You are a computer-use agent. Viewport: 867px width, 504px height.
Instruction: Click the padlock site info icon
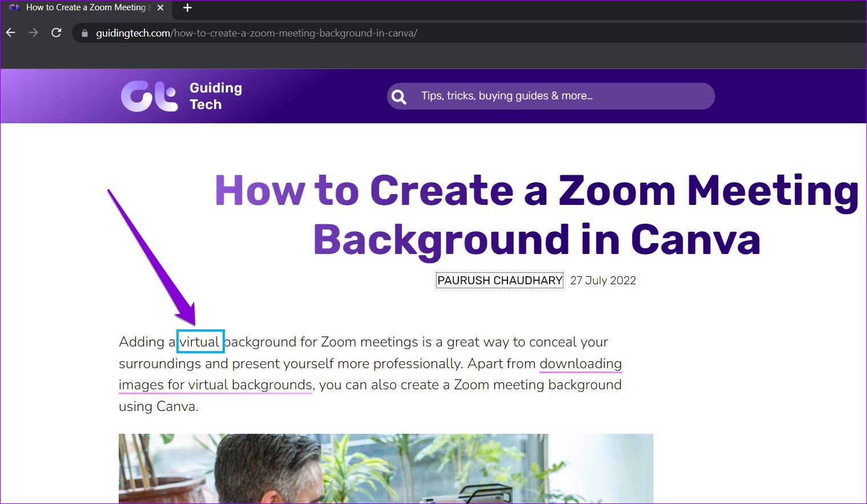tap(85, 33)
